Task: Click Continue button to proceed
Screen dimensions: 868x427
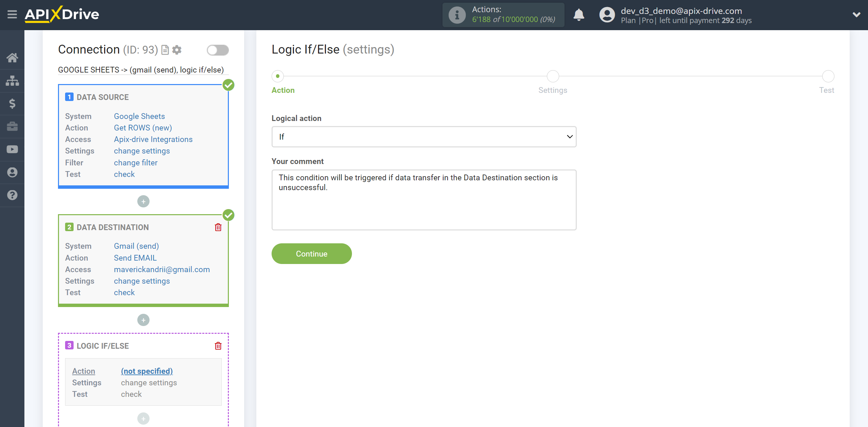Action: (x=311, y=254)
